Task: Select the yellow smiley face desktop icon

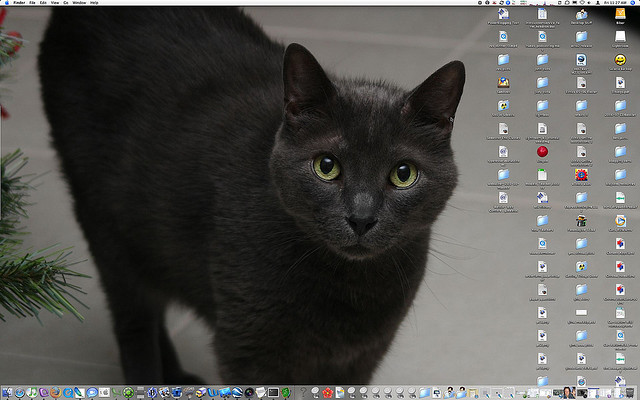Action: tap(620, 60)
